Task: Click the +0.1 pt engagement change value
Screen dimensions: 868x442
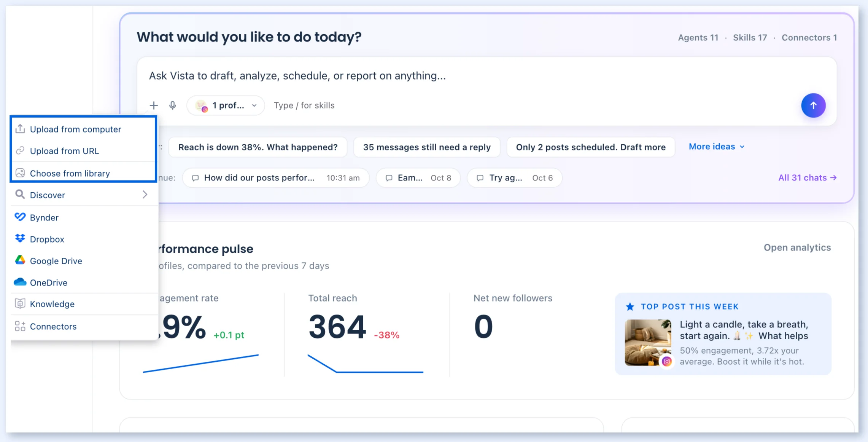Action: [x=229, y=335]
